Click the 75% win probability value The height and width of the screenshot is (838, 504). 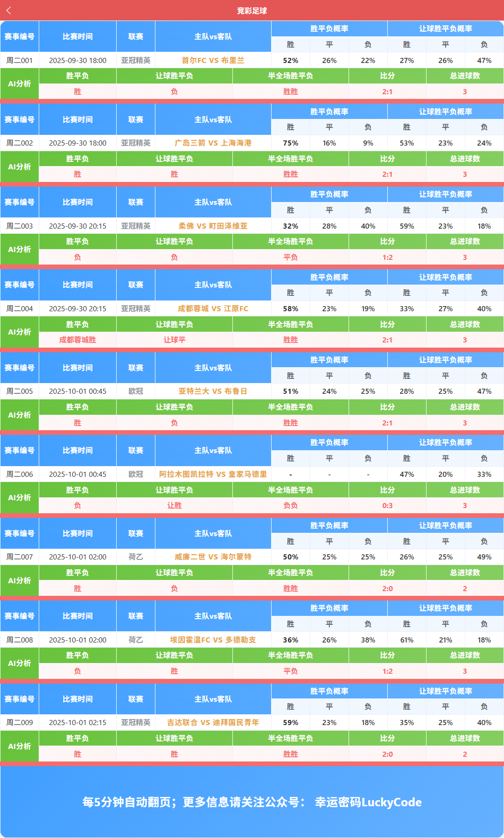[290, 143]
